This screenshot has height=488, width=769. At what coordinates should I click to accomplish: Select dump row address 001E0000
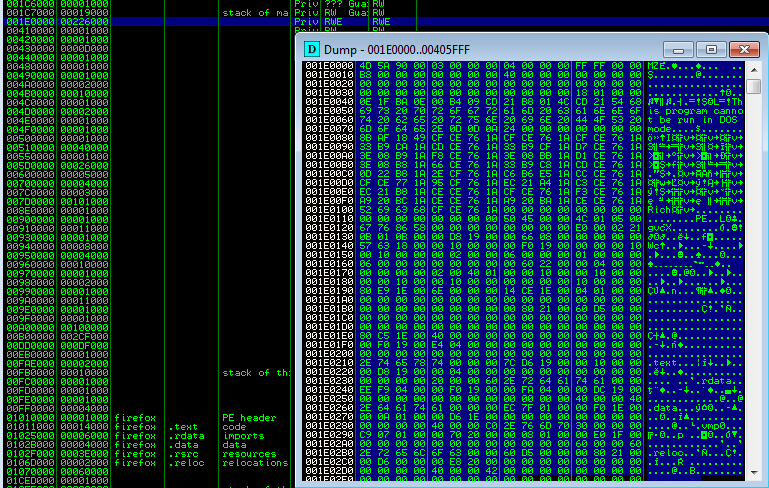point(329,66)
